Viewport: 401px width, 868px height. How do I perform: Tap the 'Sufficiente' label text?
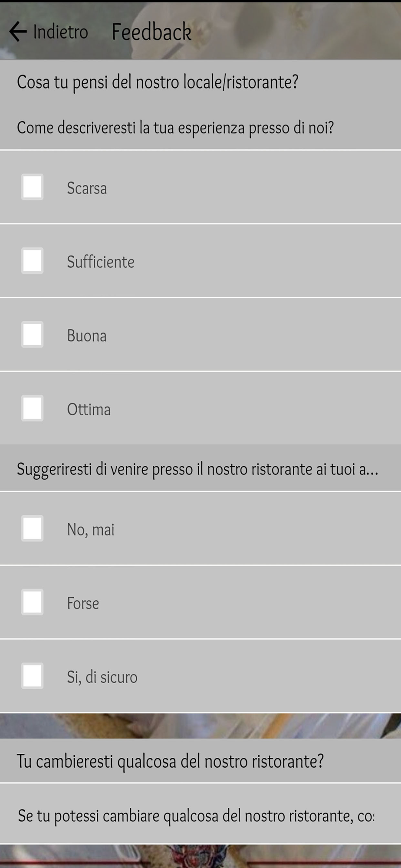[x=100, y=262]
